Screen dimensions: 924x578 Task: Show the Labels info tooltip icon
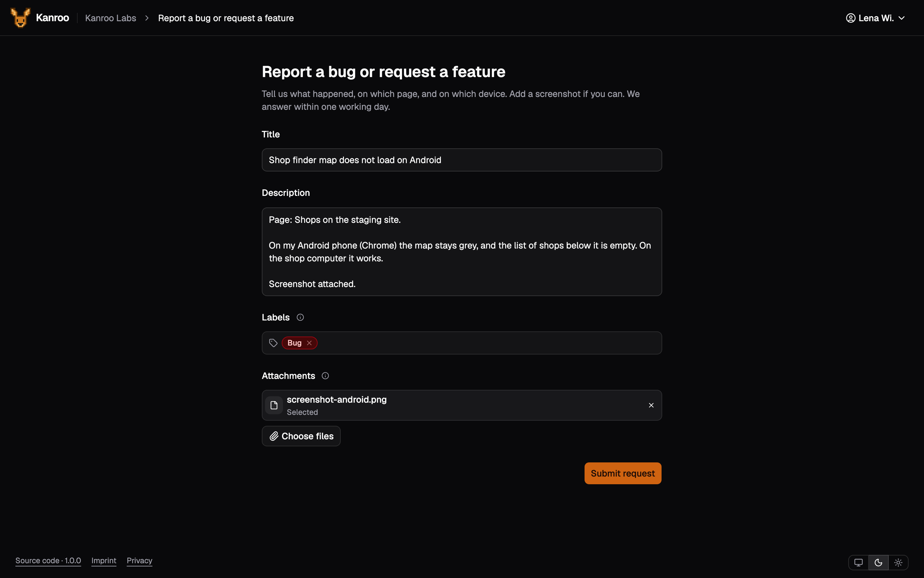click(x=300, y=317)
